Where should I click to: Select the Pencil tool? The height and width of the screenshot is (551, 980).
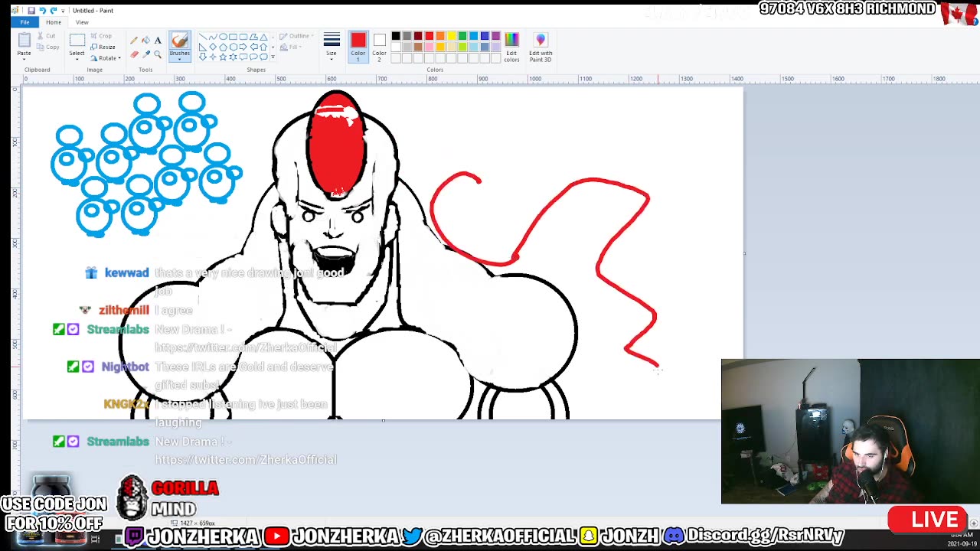tap(134, 41)
